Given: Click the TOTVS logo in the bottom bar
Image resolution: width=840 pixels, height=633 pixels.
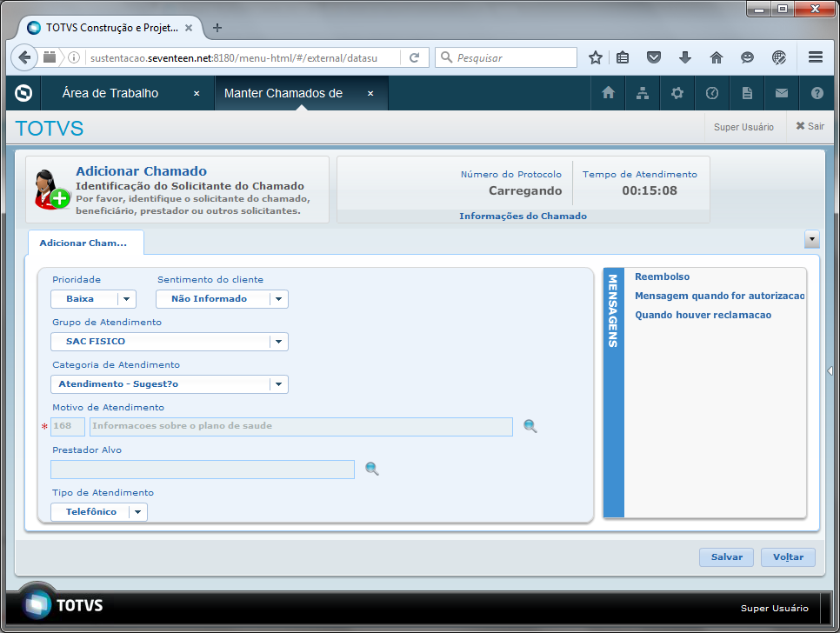Looking at the screenshot, I should 62,605.
